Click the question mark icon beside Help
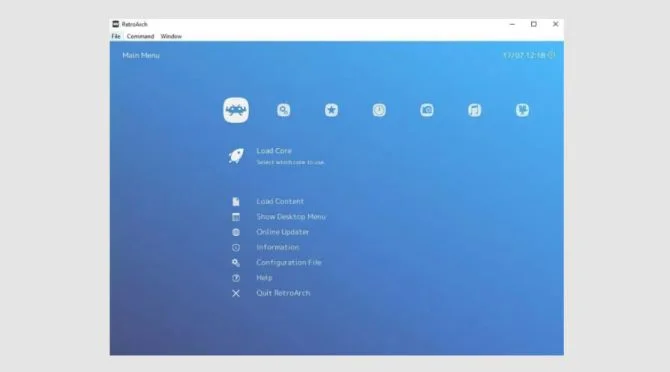The image size is (670, 372). coord(236,278)
